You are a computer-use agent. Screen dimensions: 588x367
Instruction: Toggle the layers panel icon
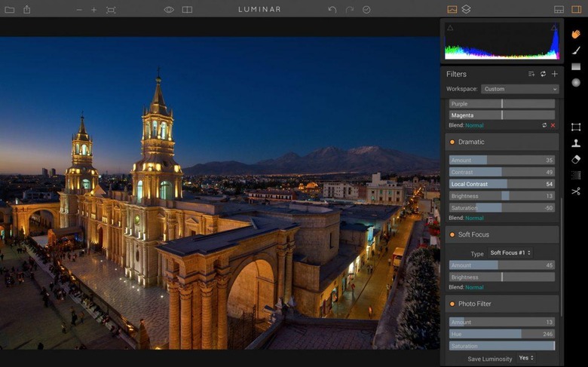coord(466,9)
